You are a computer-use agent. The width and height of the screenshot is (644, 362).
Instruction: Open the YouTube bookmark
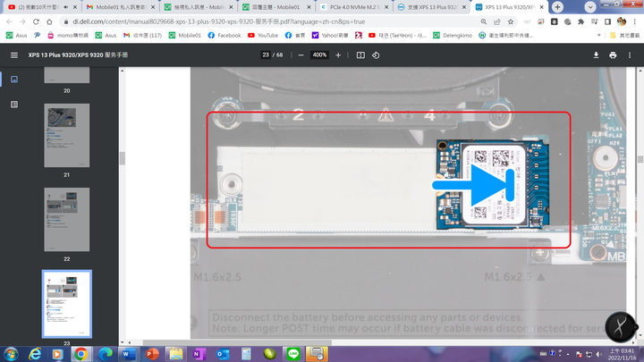tap(263, 35)
